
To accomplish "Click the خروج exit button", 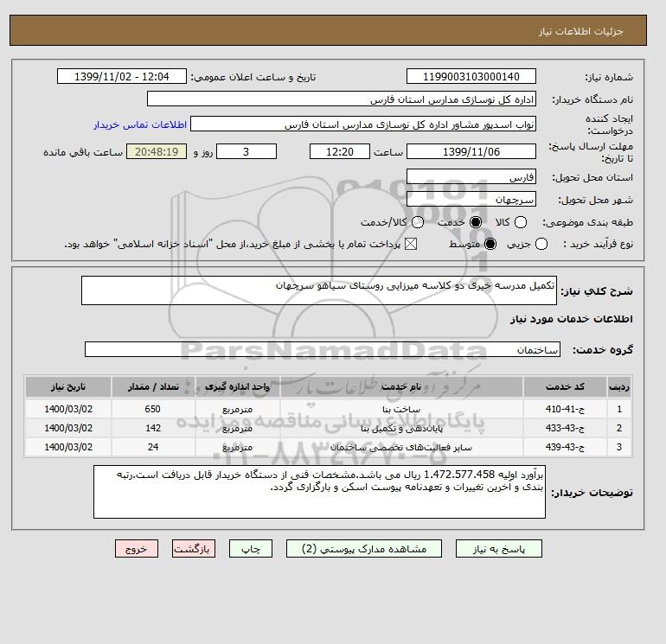I will 137,549.
